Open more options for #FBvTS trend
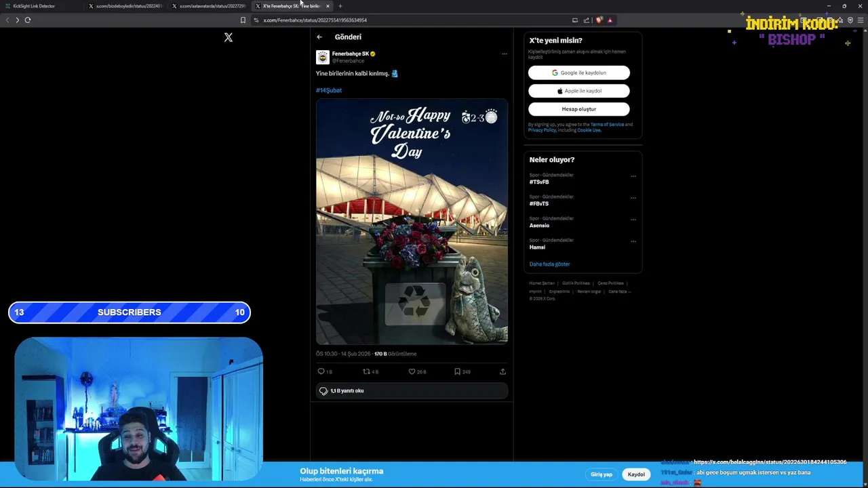868x488 pixels. click(633, 198)
